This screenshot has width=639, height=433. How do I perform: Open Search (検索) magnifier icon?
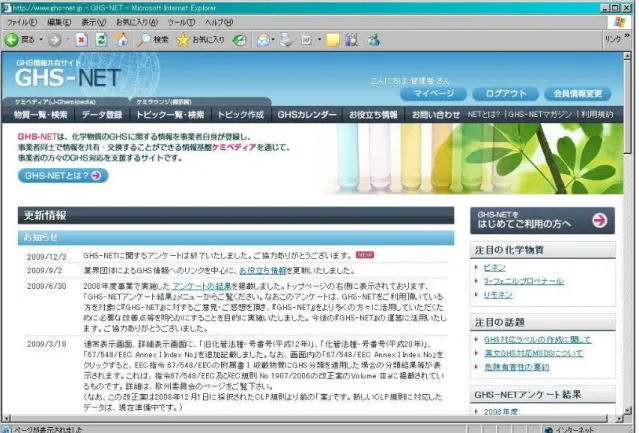point(143,40)
